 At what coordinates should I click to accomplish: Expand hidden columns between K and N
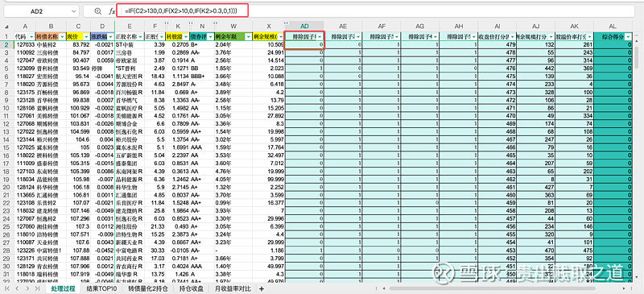tap(190, 23)
